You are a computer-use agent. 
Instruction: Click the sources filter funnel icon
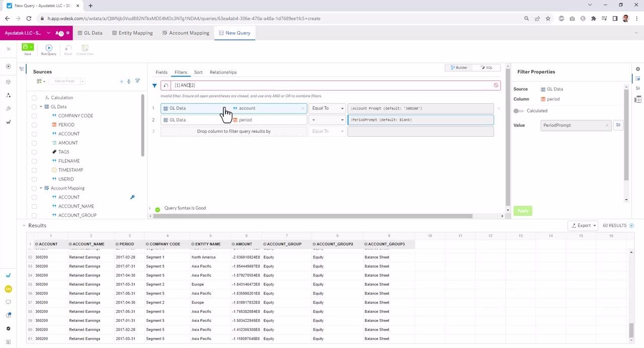[137, 81]
